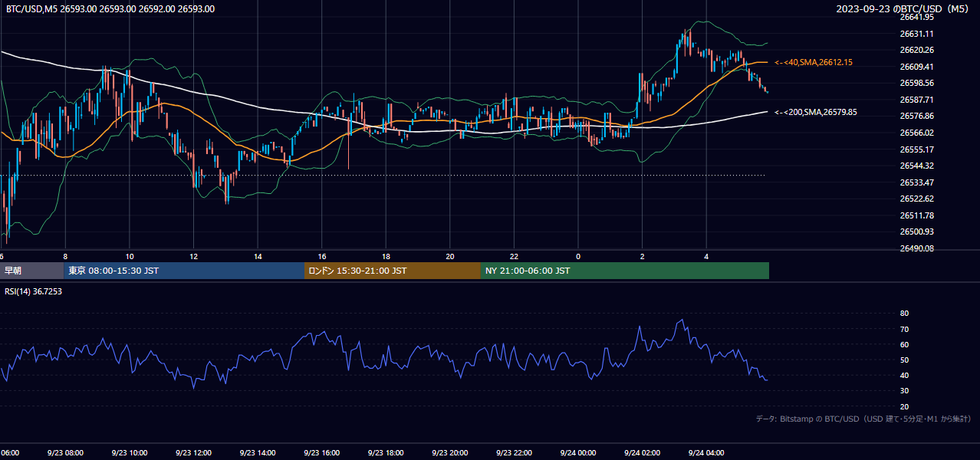Click hour label 4 under price chart
The width and height of the screenshot is (980, 460).
coord(706,257)
